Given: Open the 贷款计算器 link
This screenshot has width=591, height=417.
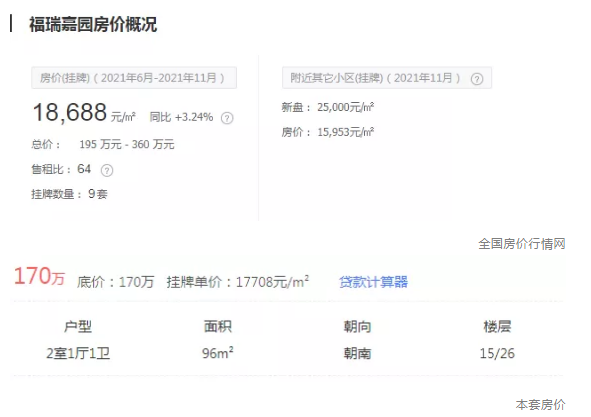Looking at the screenshot, I should pyautogui.click(x=373, y=282).
